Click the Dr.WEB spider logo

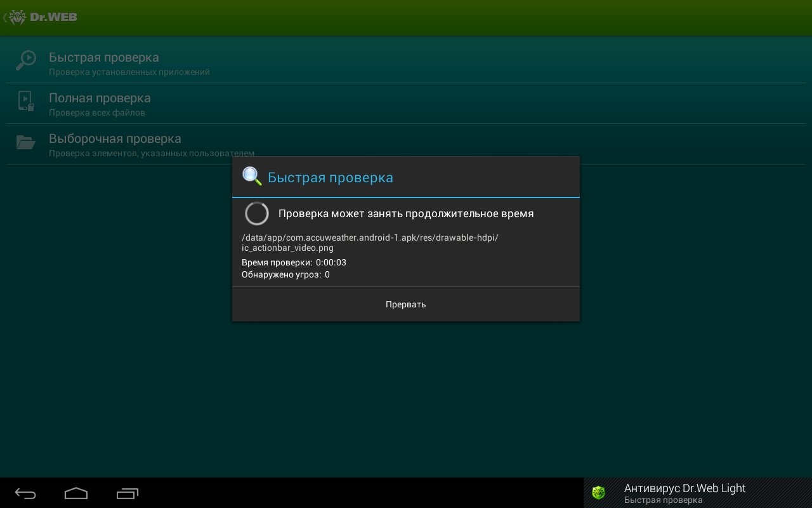18,17
